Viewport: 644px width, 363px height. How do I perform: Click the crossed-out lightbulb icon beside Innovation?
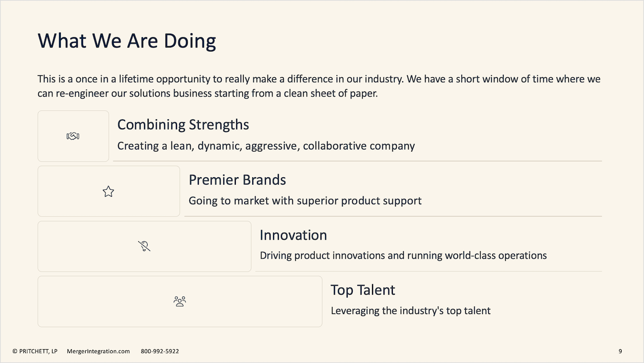pyautogui.click(x=144, y=246)
